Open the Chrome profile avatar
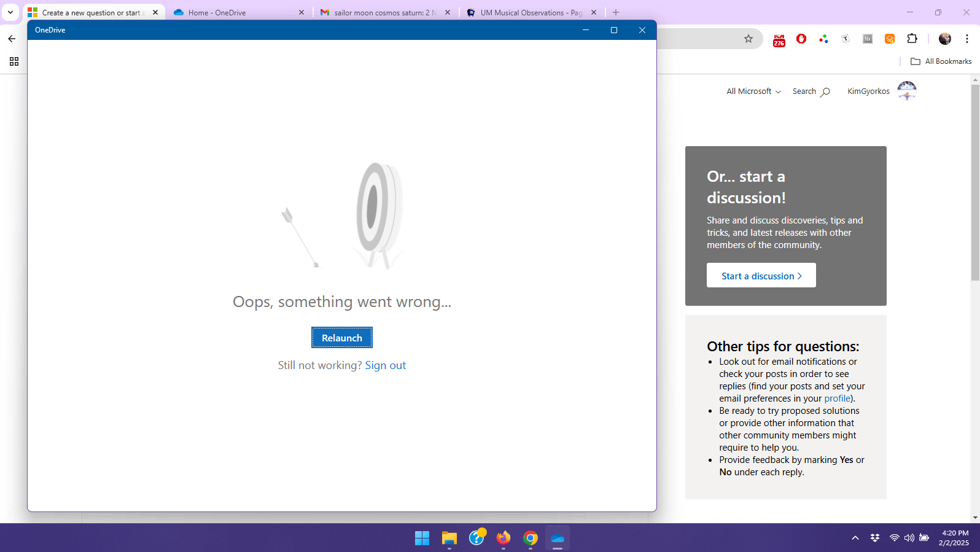This screenshot has width=980, height=552. point(945,39)
